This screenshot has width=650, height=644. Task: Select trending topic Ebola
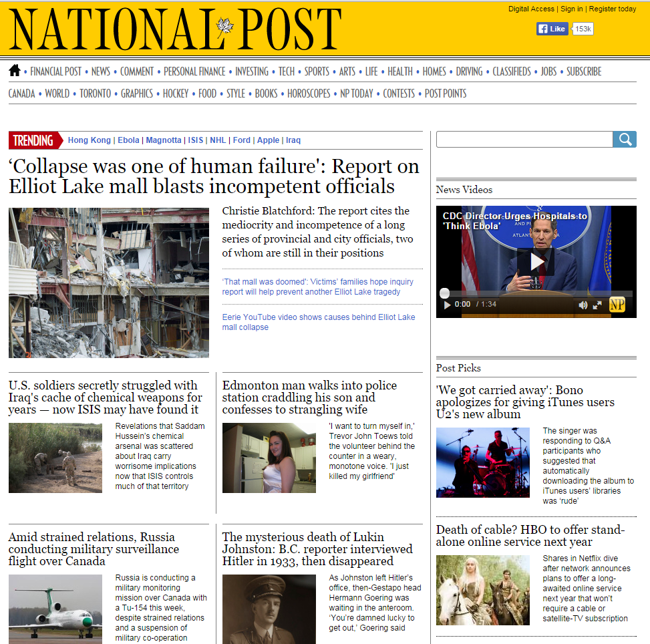point(128,140)
